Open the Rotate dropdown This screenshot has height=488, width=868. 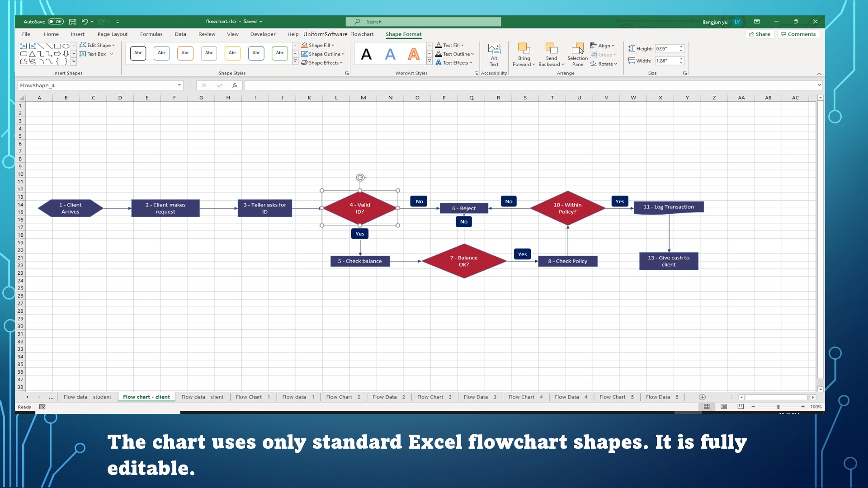coord(604,64)
